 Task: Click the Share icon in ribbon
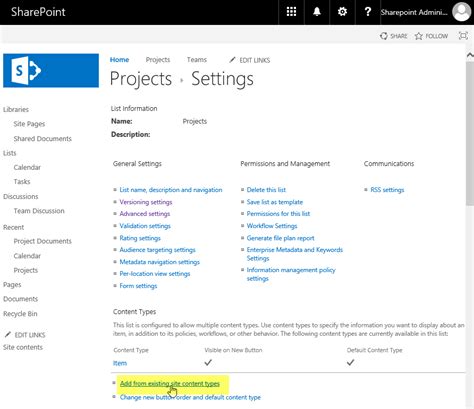(384, 36)
